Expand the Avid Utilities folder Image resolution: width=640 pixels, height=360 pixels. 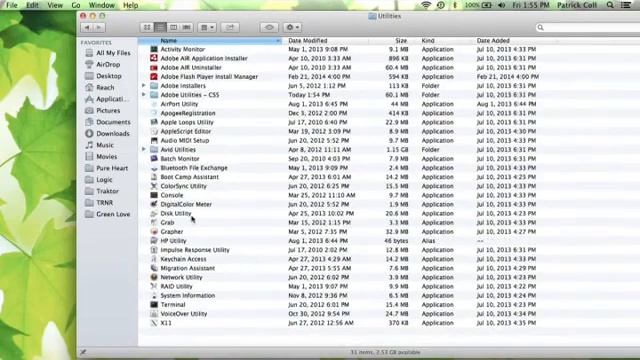click(x=144, y=149)
